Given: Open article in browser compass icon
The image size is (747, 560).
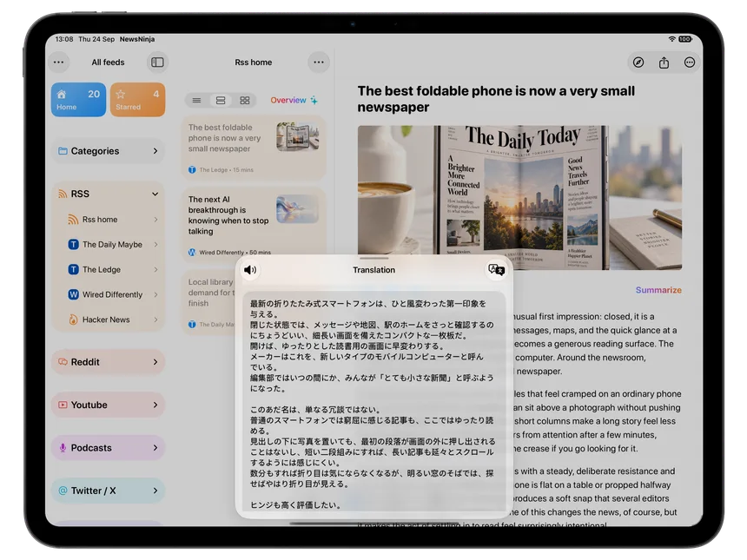Looking at the screenshot, I should pos(638,63).
